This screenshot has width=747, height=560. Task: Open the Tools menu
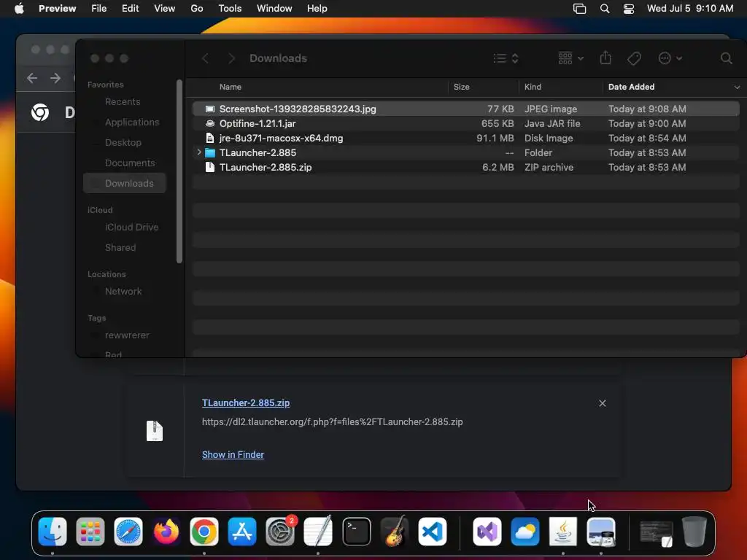230,9
